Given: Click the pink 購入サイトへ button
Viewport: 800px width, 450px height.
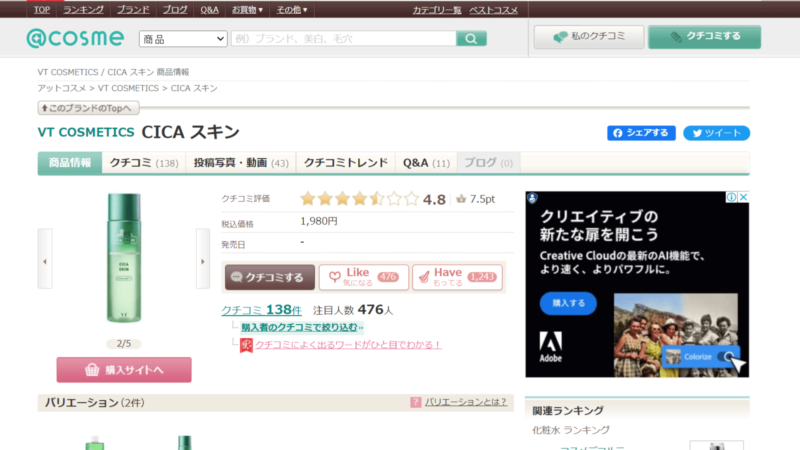Looking at the screenshot, I should [x=124, y=370].
